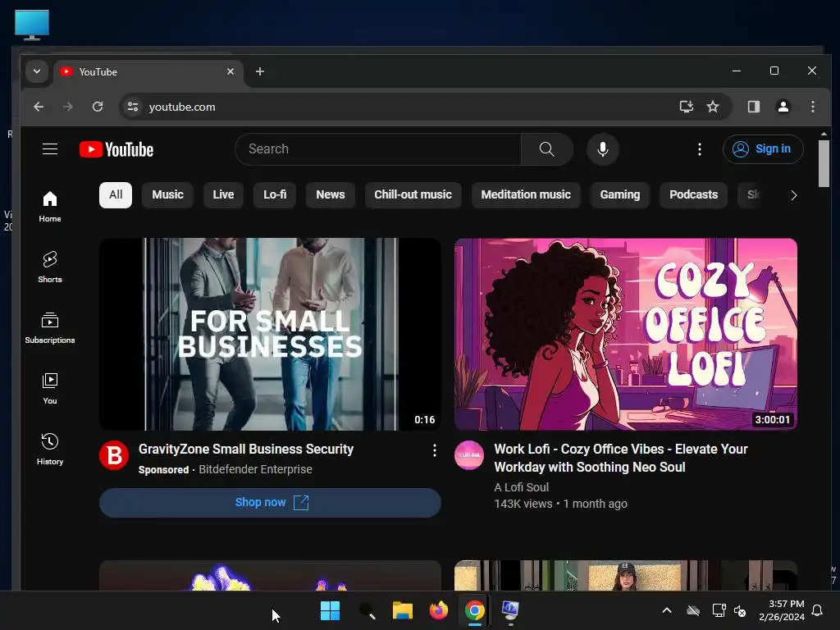Click the Shop now button

270,503
